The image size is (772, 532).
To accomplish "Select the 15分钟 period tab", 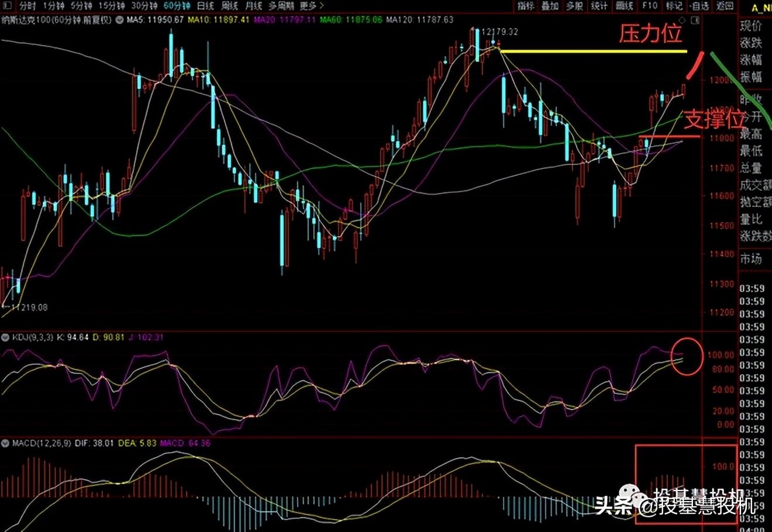I will [x=111, y=6].
